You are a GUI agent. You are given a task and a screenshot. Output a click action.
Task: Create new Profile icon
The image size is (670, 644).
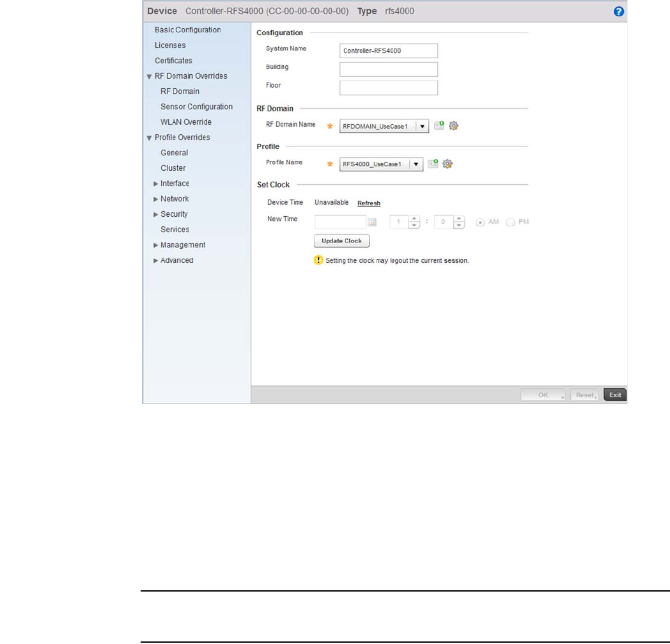433,163
